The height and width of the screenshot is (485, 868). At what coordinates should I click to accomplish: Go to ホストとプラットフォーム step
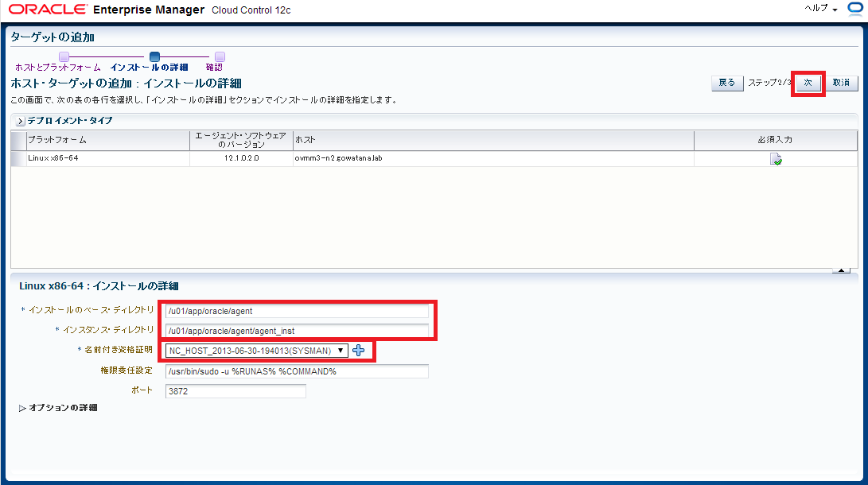(x=57, y=67)
